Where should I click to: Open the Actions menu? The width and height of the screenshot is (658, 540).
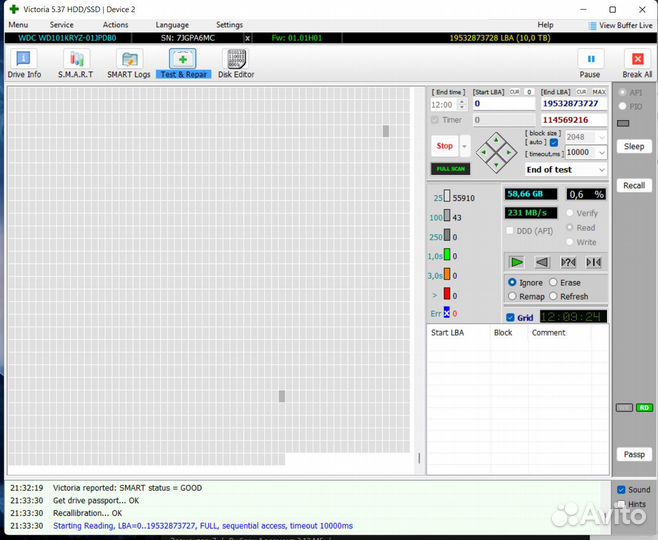tap(115, 25)
